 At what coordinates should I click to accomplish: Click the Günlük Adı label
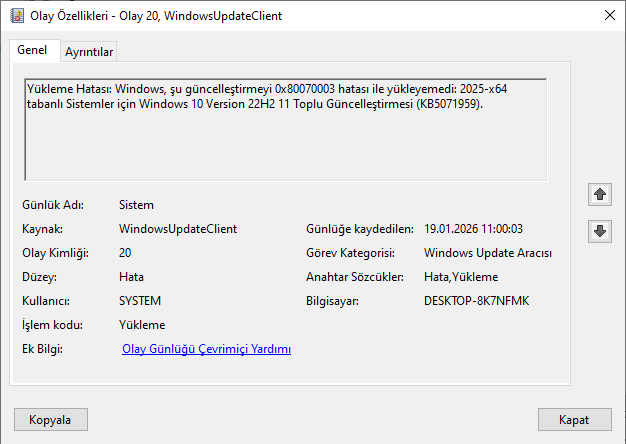coord(53,205)
